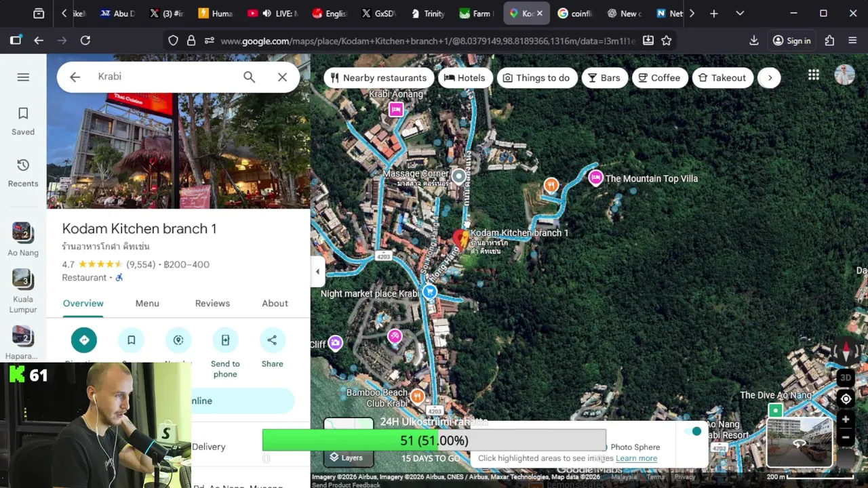Click Send to phone icon
The image size is (868, 488).
(225, 340)
